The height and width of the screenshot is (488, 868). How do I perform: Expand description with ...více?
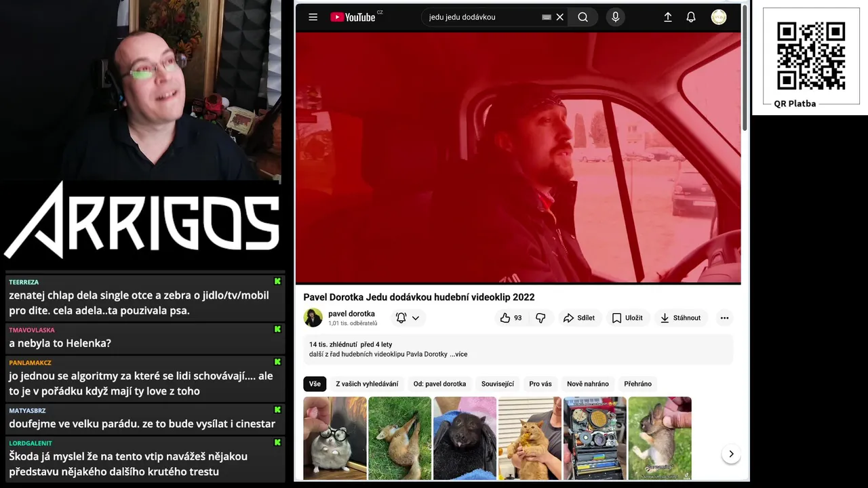pos(458,354)
